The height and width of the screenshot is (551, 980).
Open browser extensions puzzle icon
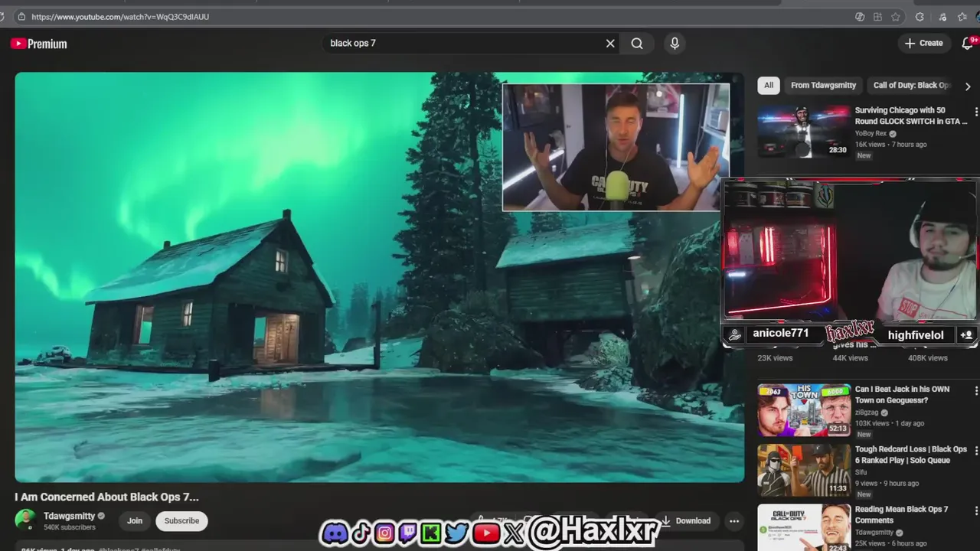click(x=920, y=17)
